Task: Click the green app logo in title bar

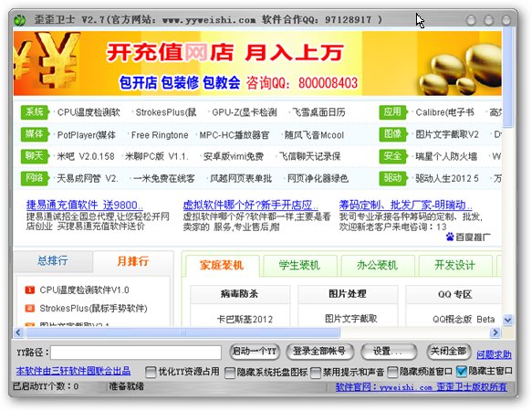Action: (x=20, y=20)
